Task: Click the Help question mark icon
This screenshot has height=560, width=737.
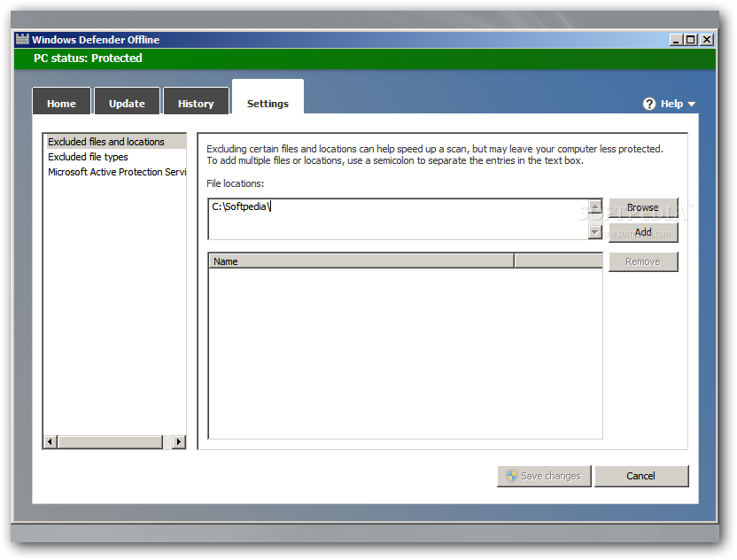Action: tap(649, 104)
